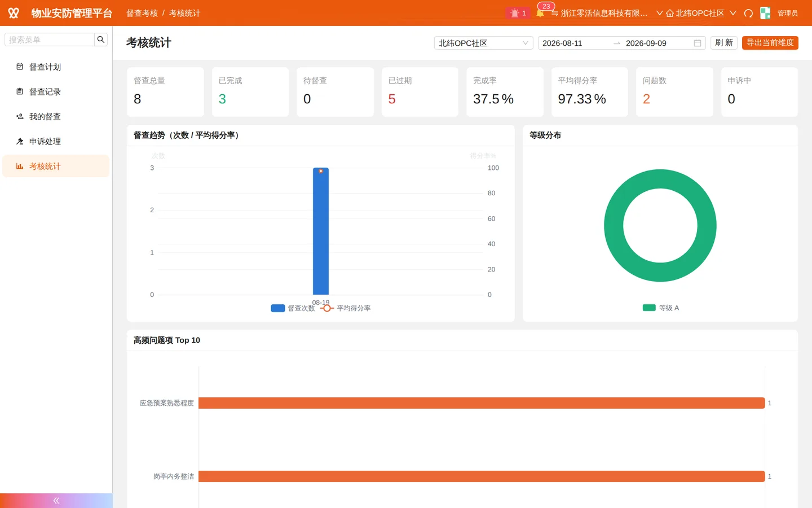
Task: Open the notification bell with 23 unread
Action: 540,13
